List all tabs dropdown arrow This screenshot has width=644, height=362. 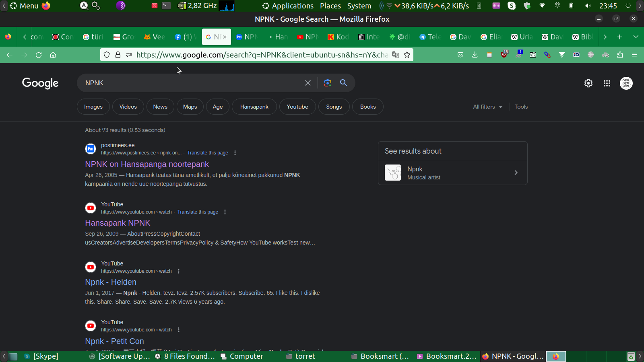coord(636,37)
